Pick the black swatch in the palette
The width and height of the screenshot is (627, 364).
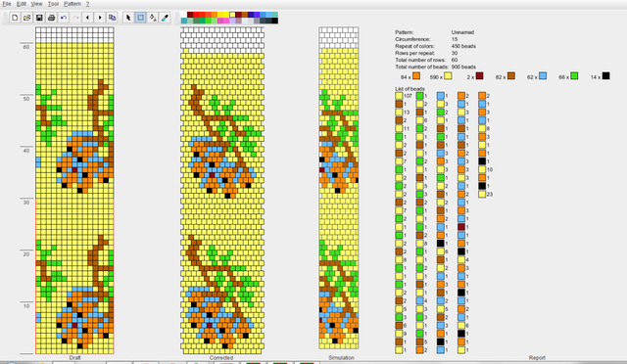point(274,21)
